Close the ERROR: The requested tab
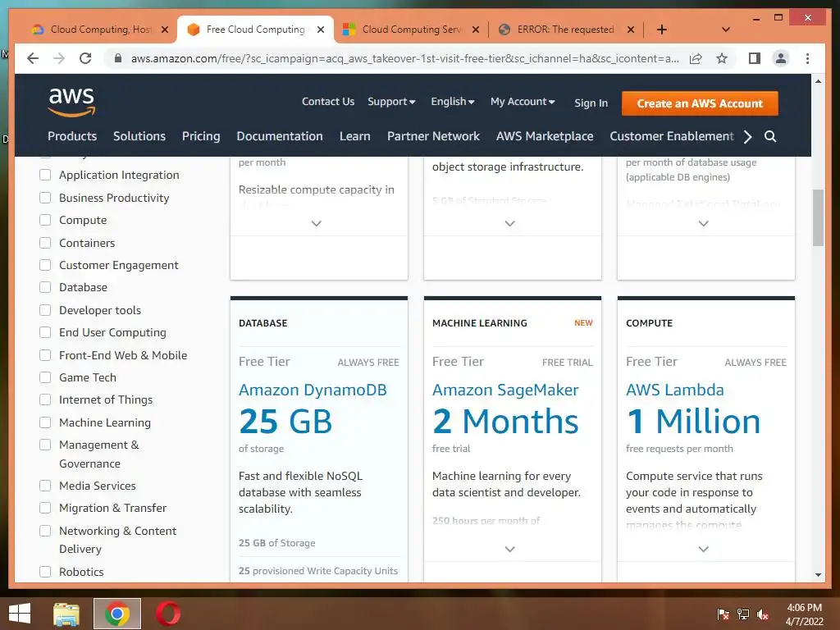 (631, 30)
